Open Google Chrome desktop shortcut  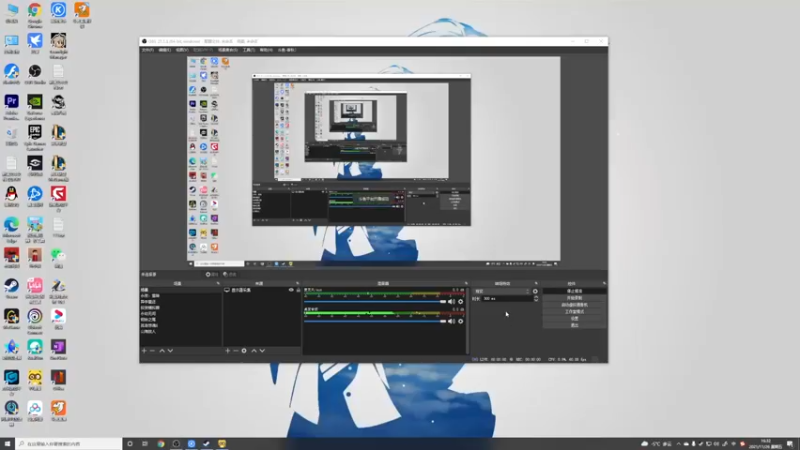(35, 14)
